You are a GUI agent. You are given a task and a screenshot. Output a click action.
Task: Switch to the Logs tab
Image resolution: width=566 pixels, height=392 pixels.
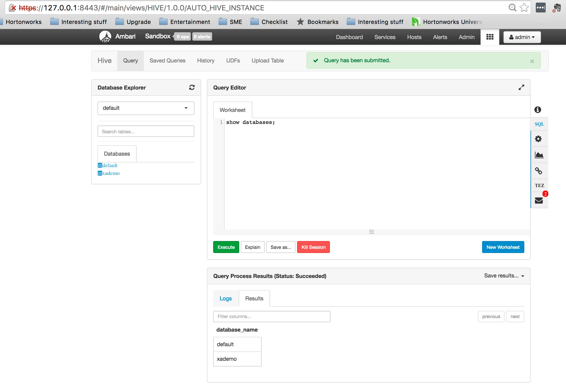pos(226,299)
